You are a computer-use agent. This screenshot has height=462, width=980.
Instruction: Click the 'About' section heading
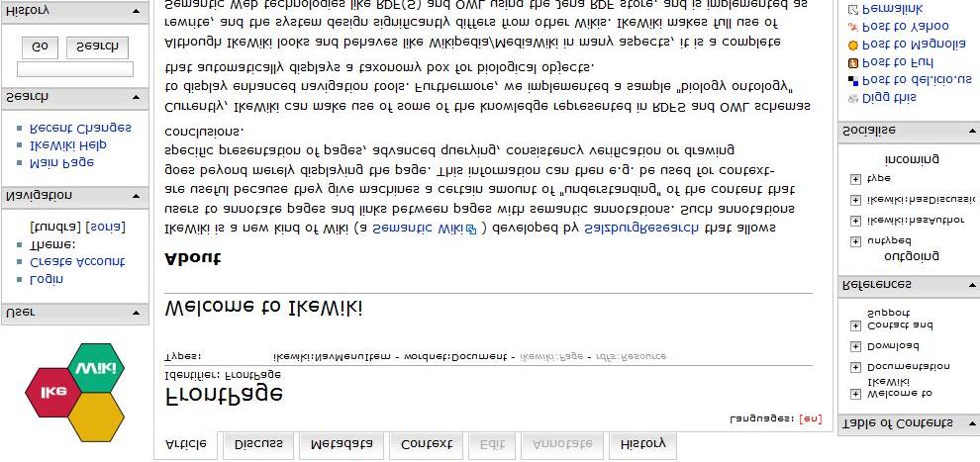pyautogui.click(x=192, y=259)
